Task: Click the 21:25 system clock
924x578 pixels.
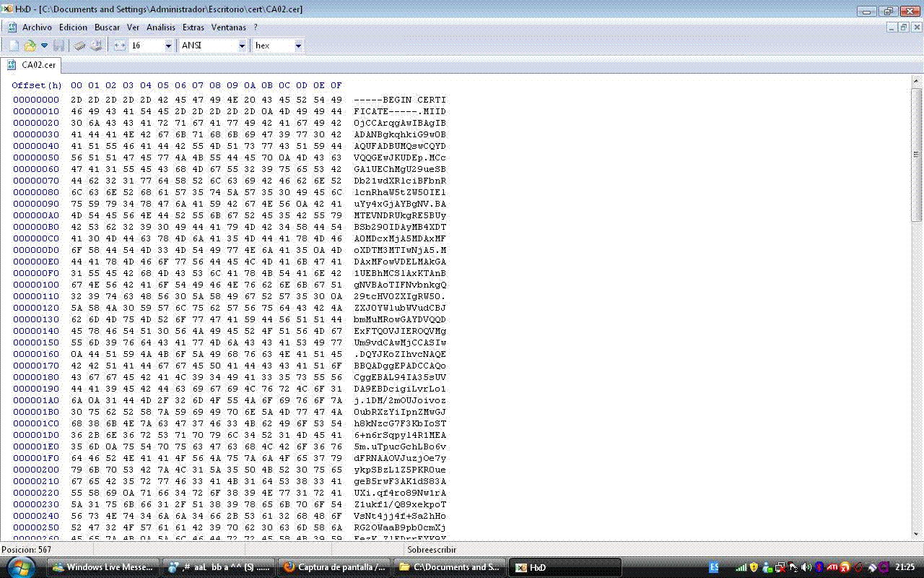Action: pyautogui.click(x=905, y=567)
